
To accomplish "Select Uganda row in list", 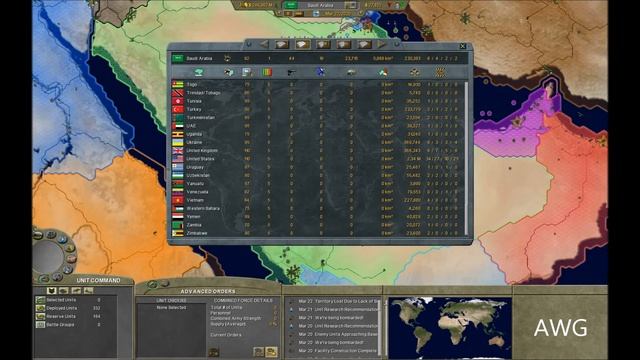I will [x=317, y=134].
